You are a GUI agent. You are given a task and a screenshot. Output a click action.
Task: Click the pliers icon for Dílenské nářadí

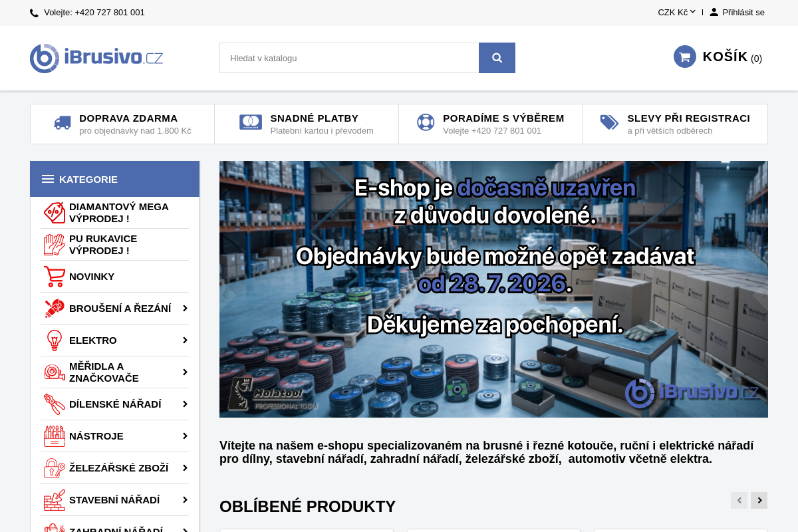[x=55, y=404]
